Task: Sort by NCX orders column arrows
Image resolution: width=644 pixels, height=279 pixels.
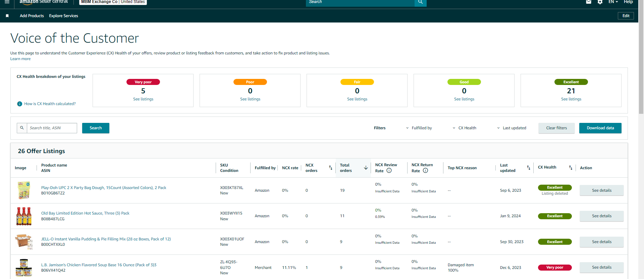Action: pos(330,168)
